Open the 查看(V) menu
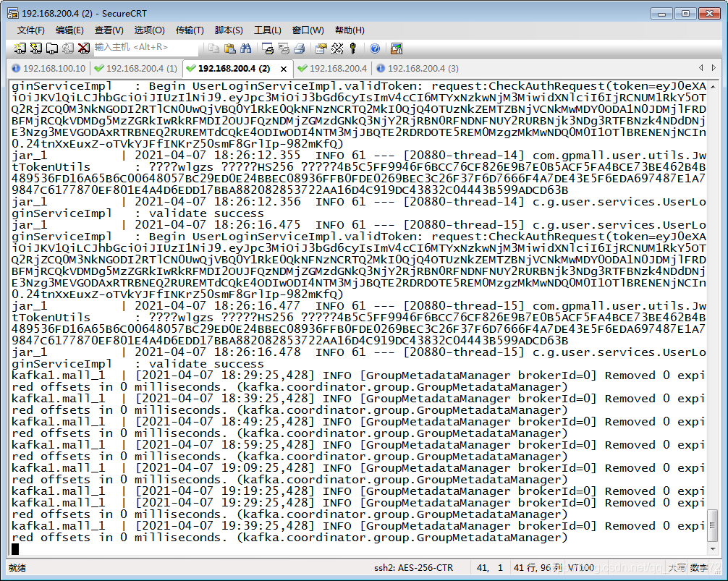 tap(109, 30)
